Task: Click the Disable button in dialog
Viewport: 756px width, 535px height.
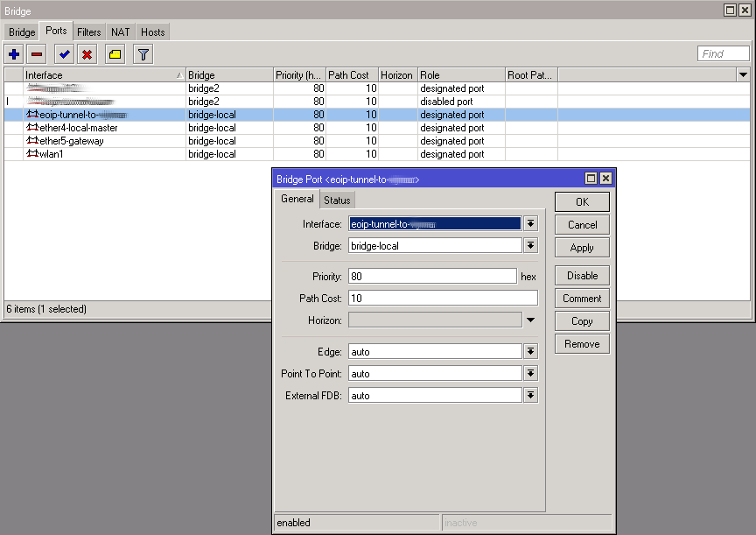Action: pos(582,276)
